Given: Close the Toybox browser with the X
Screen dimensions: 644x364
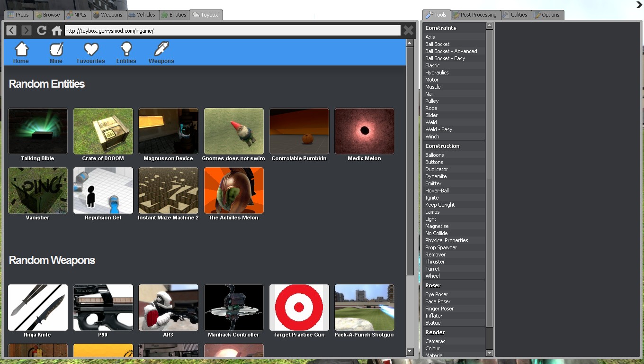Looking at the screenshot, I should pyautogui.click(x=408, y=31).
